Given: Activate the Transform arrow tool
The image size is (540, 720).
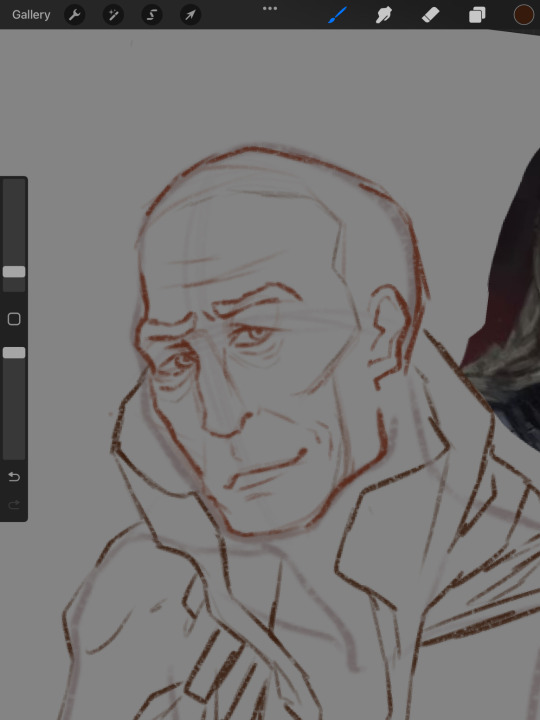Looking at the screenshot, I should coord(190,15).
